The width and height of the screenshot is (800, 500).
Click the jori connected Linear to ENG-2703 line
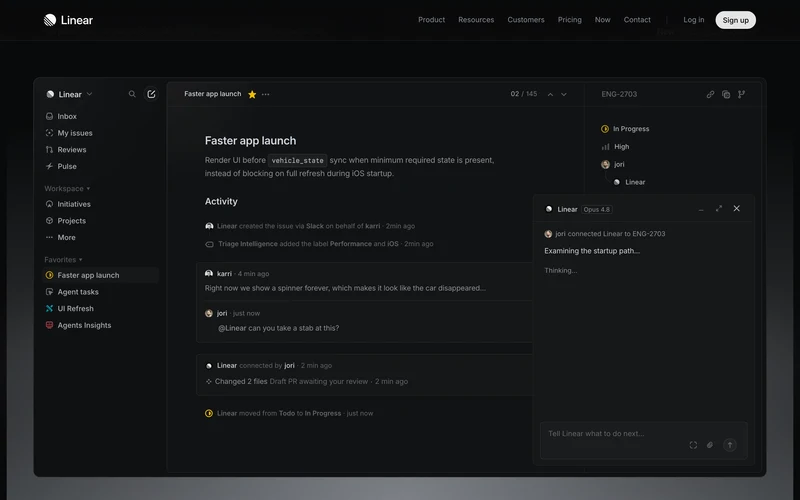[605, 234]
